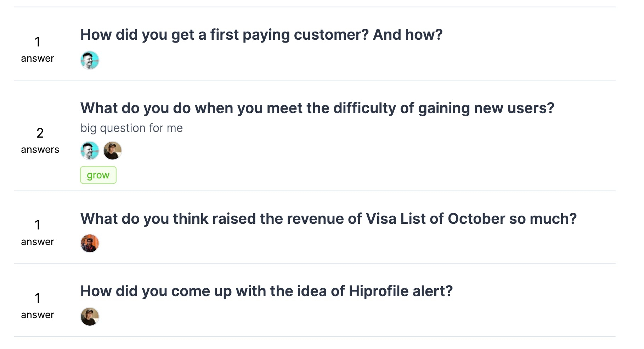Click the cyan avatar under the first-paying-customer question
The image size is (644, 349).
pos(90,60)
